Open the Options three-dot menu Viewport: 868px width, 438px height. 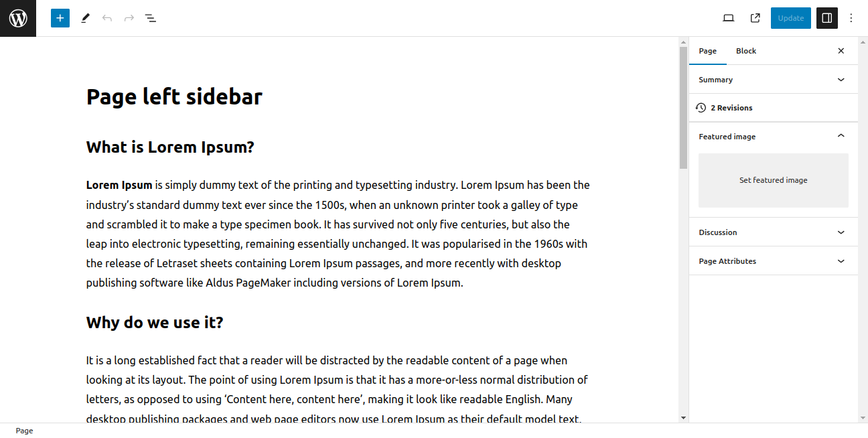(x=851, y=18)
